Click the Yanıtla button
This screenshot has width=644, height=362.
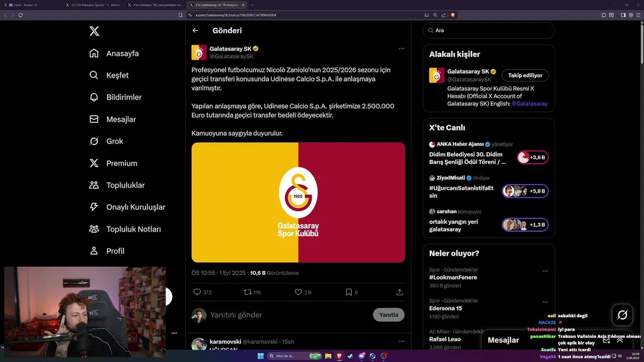point(388,315)
